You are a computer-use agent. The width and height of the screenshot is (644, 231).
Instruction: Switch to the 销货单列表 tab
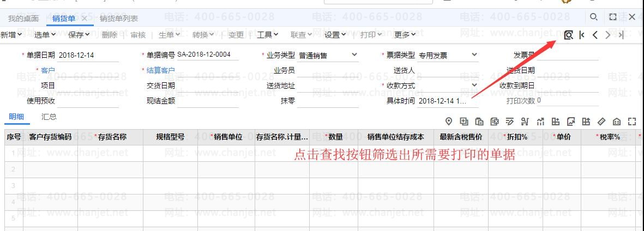pyautogui.click(x=119, y=19)
